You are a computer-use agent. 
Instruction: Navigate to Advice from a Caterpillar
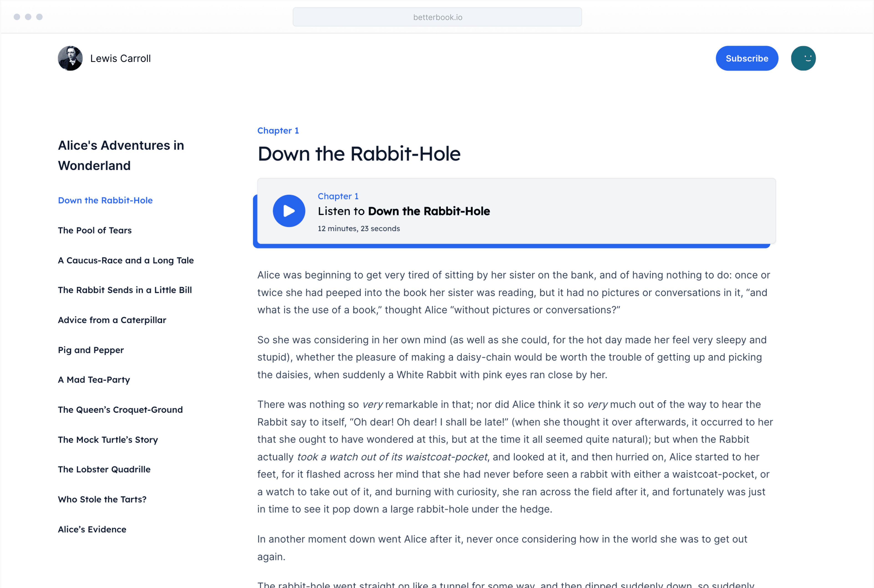(x=112, y=320)
